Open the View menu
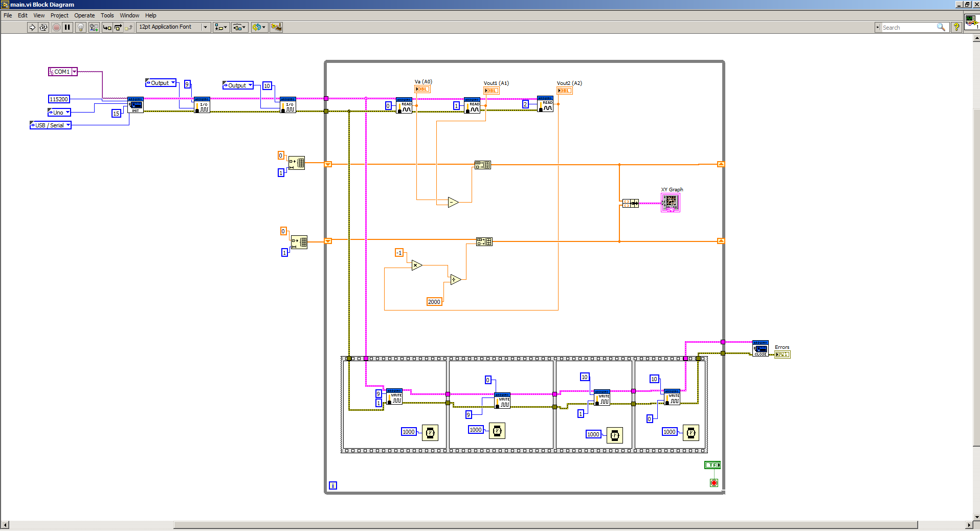 [x=39, y=15]
